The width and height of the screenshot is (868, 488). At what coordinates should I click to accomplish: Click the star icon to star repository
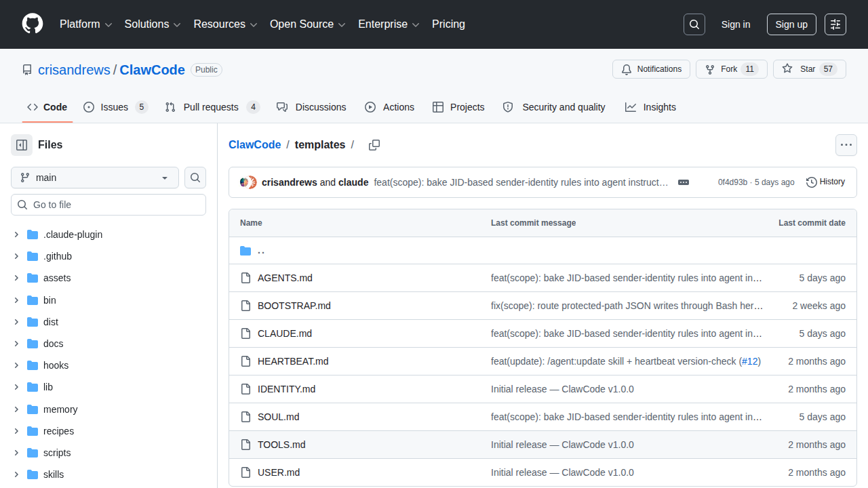point(787,69)
